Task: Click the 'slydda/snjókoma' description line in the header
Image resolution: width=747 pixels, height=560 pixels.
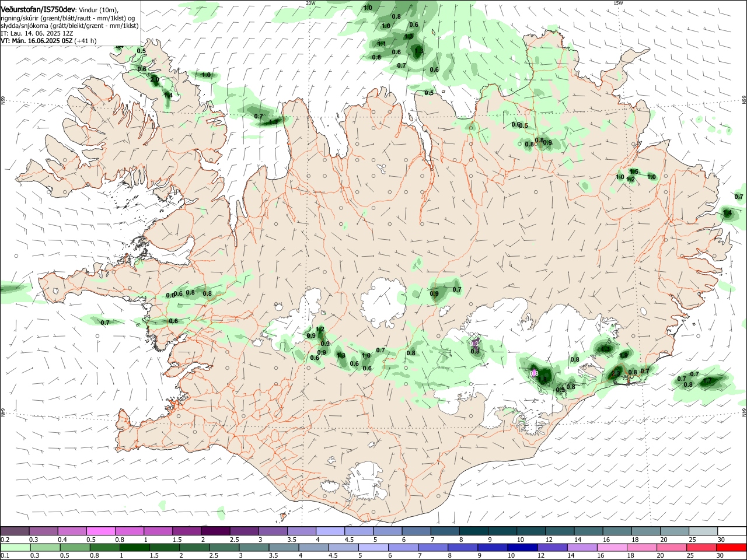Action: click(69, 26)
